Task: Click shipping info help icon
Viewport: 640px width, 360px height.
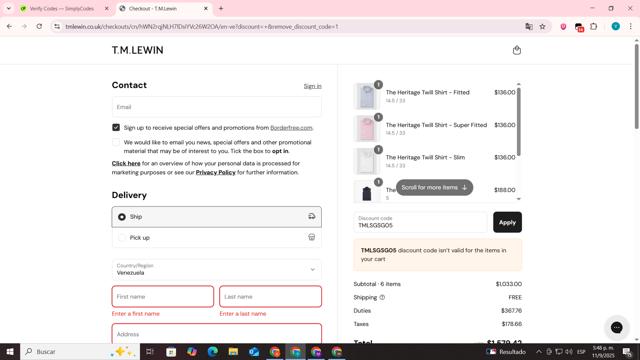Action: (382, 297)
